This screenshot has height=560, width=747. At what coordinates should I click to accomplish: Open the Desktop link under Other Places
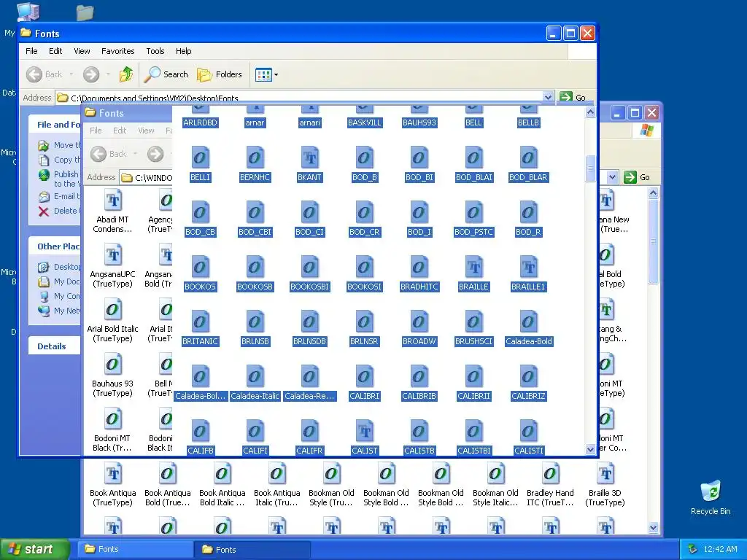click(60, 267)
